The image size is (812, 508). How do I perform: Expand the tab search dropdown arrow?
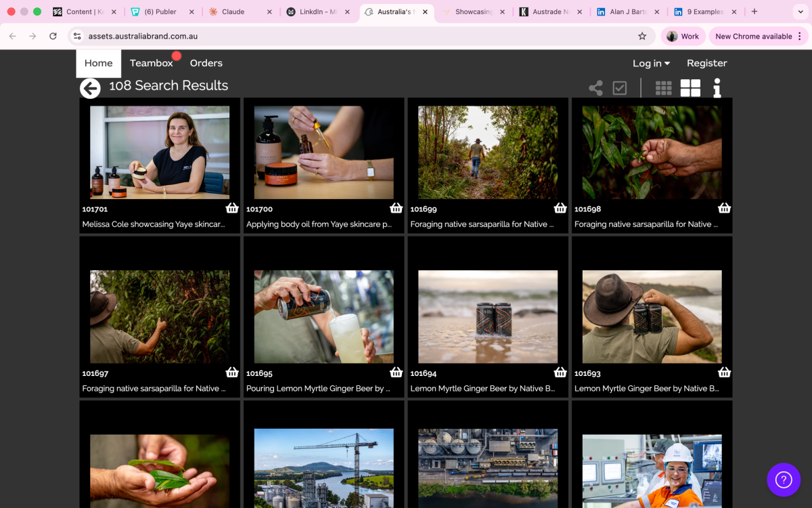pos(799,12)
